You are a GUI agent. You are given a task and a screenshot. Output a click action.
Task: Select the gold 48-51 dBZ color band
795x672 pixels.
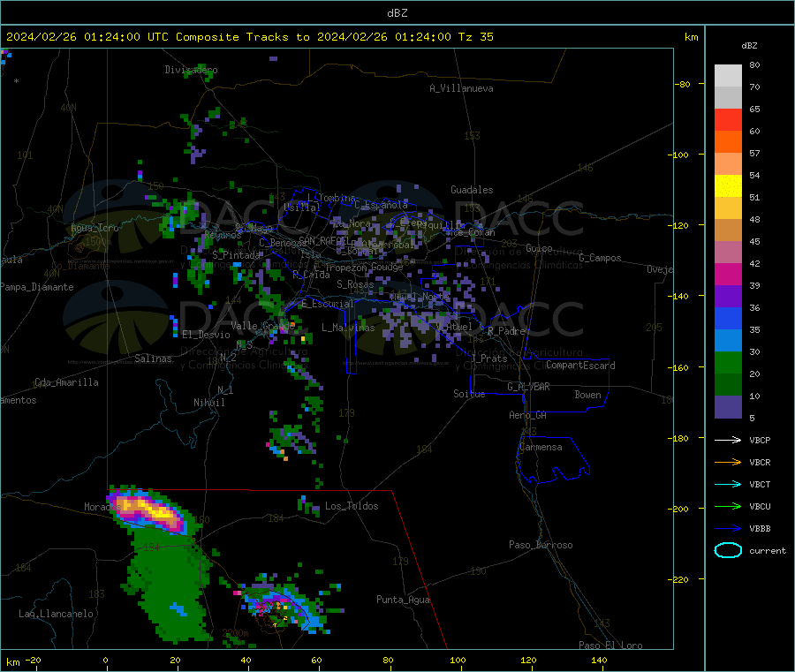tap(728, 208)
